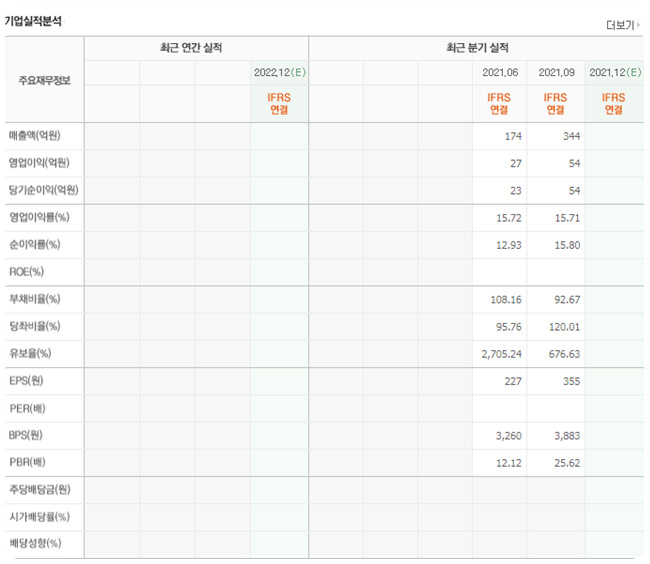This screenshot has width=650, height=564.
Task: Open the 더보기 link
Action: (622, 25)
